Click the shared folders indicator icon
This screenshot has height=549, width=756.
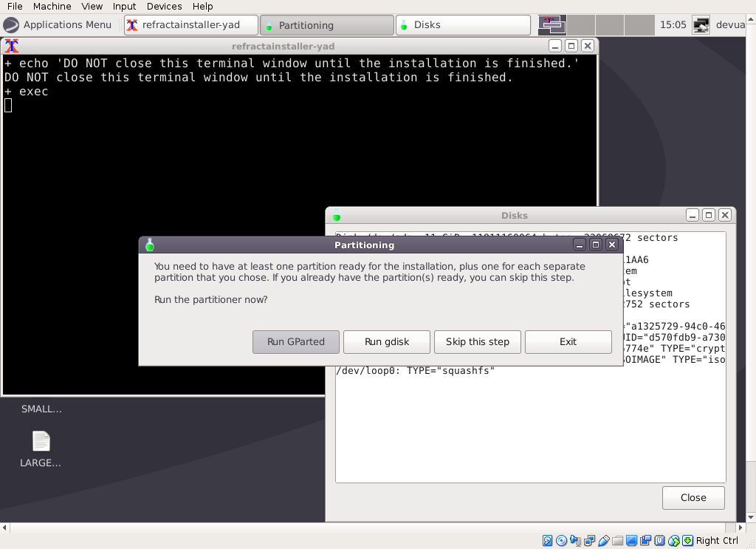click(x=618, y=541)
